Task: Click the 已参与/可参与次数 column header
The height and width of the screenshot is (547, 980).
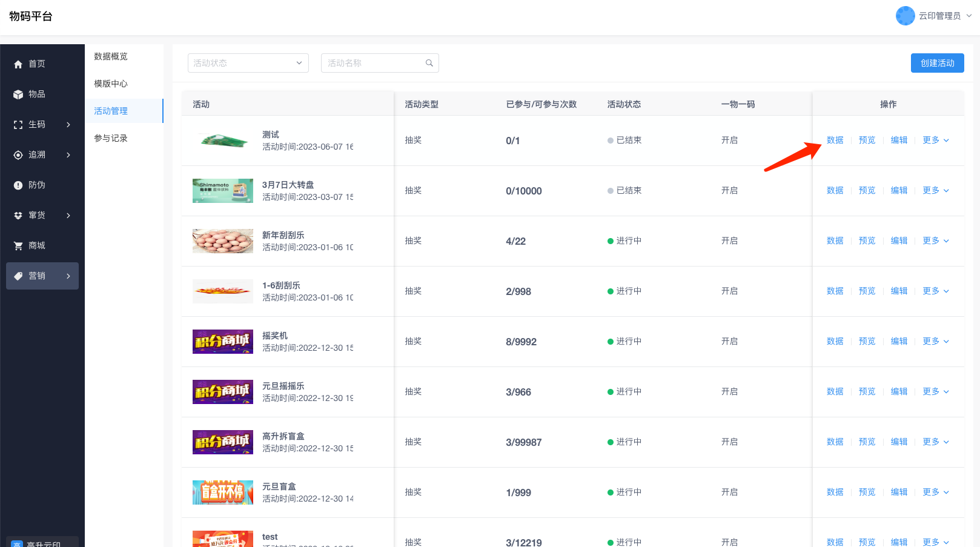Action: 541,104
